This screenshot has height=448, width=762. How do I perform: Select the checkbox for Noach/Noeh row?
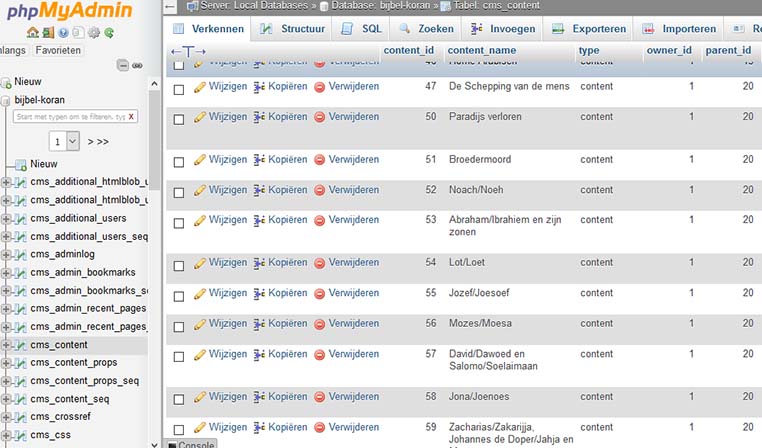tap(179, 191)
